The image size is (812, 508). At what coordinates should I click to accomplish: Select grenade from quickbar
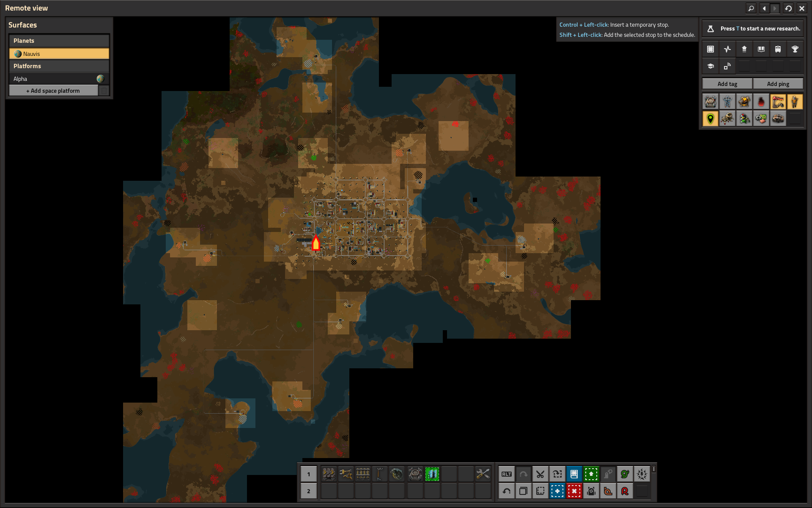click(396, 474)
